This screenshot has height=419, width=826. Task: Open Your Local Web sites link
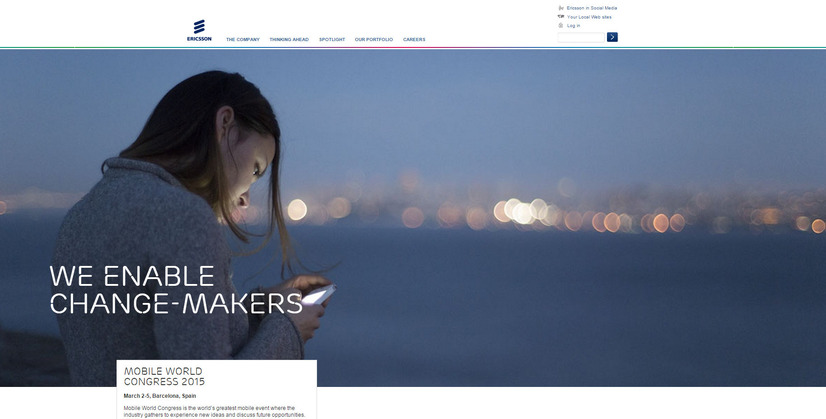[589, 17]
